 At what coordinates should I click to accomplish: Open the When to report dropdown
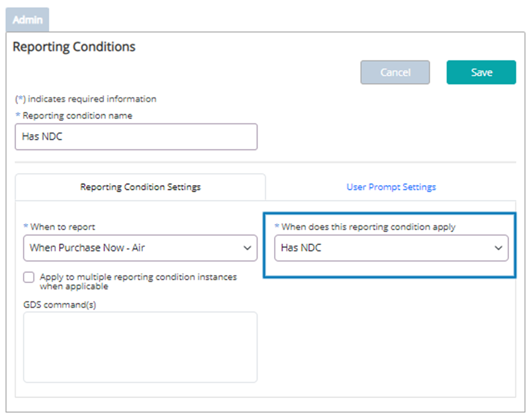[x=140, y=248]
